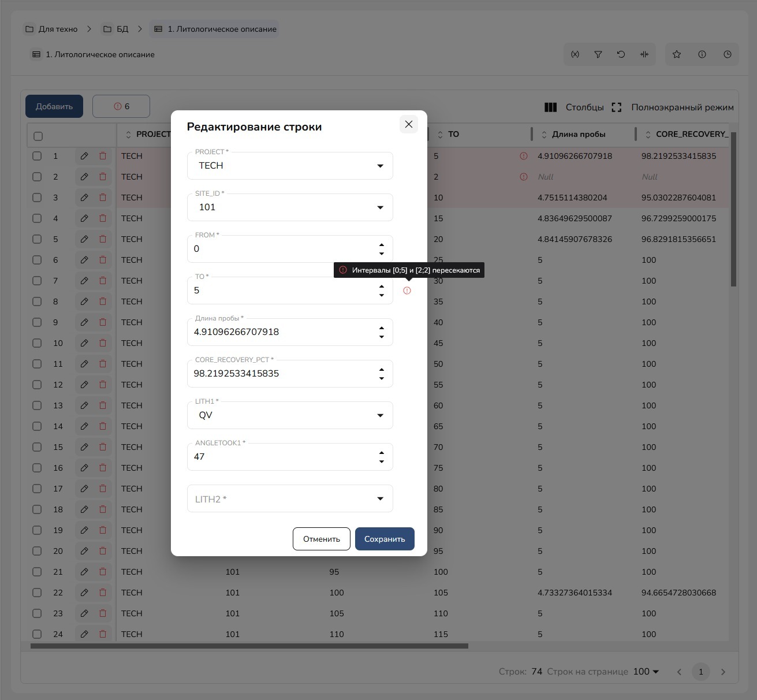Open the Для техно breadcrumb folder

(51, 29)
